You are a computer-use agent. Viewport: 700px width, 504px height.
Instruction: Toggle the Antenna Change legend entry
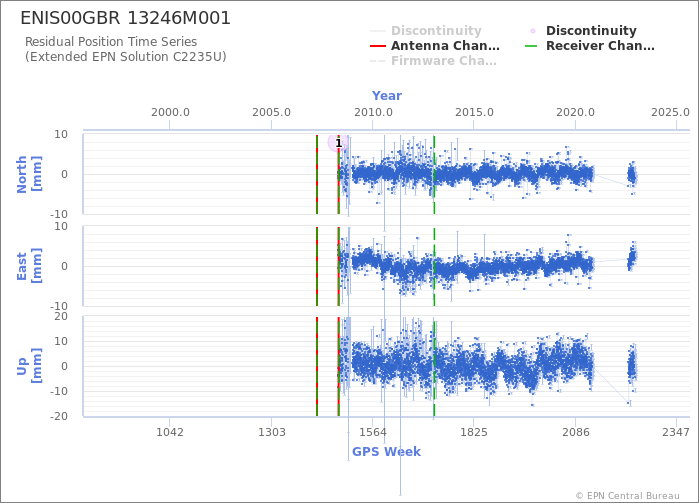pyautogui.click(x=435, y=46)
